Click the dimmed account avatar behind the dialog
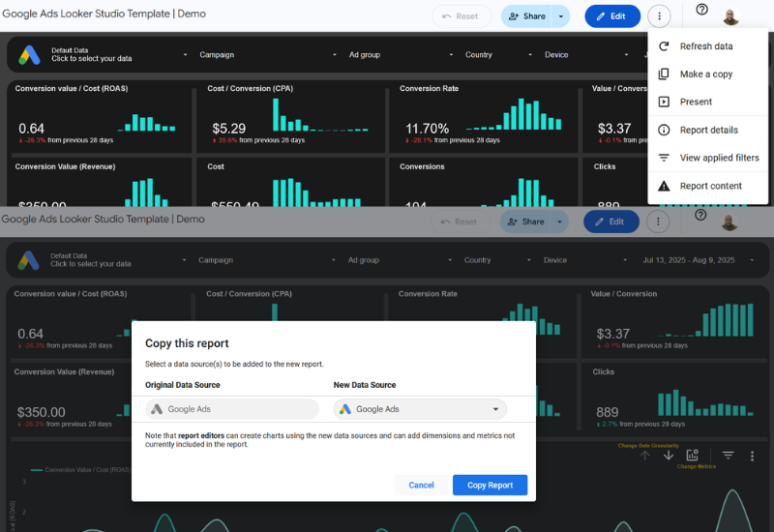 click(729, 222)
